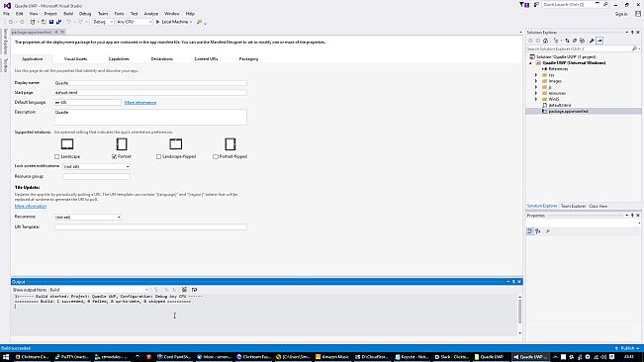Click the Save All toolbar icon
The height and width of the screenshot is (362, 644).
(58, 22)
